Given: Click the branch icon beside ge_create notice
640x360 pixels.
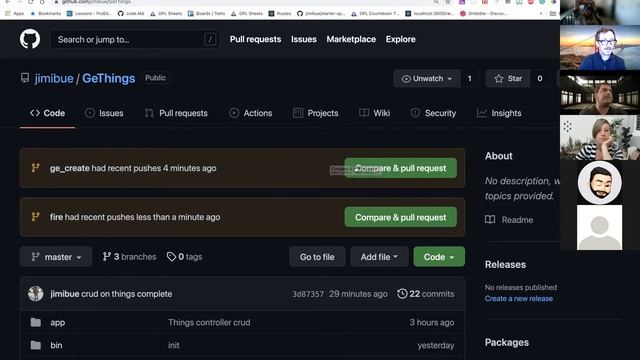Looking at the screenshot, I should click(36, 168).
